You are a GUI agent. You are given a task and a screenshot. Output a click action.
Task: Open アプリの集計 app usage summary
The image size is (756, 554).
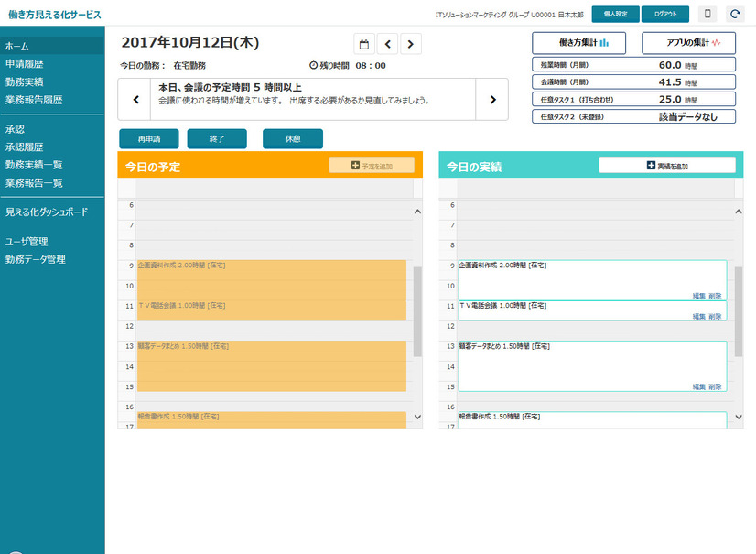(689, 43)
